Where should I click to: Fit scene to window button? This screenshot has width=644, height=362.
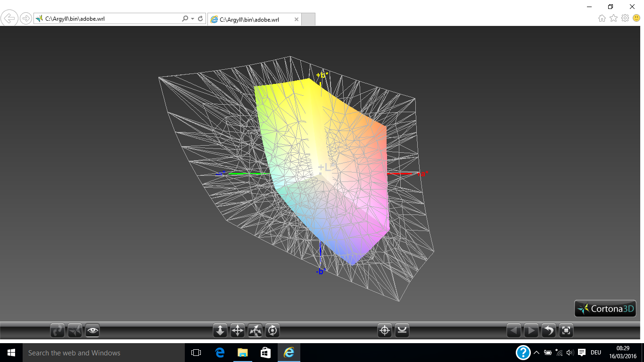coord(566,331)
